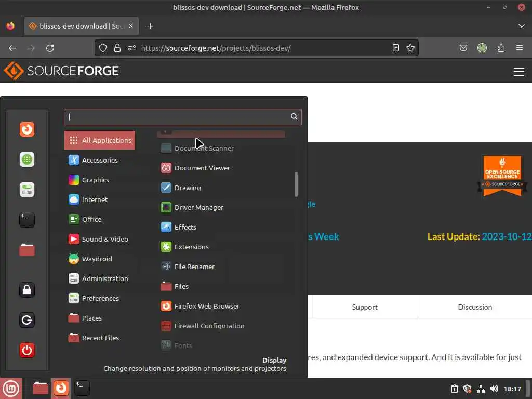
Task: Select the Waydroid category
Action: [100, 259]
